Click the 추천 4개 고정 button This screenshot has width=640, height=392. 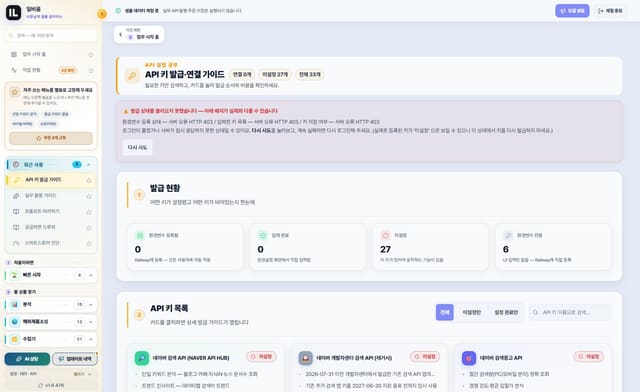click(x=51, y=138)
